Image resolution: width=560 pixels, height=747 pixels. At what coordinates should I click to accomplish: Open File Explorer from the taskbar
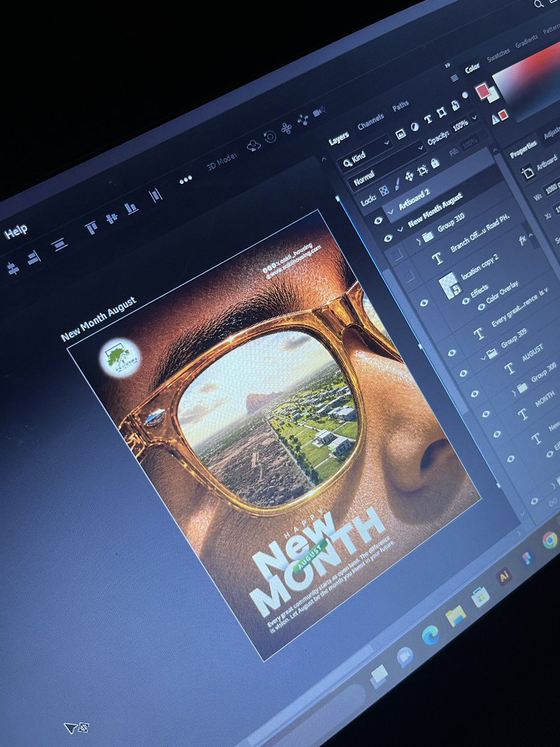[x=456, y=616]
